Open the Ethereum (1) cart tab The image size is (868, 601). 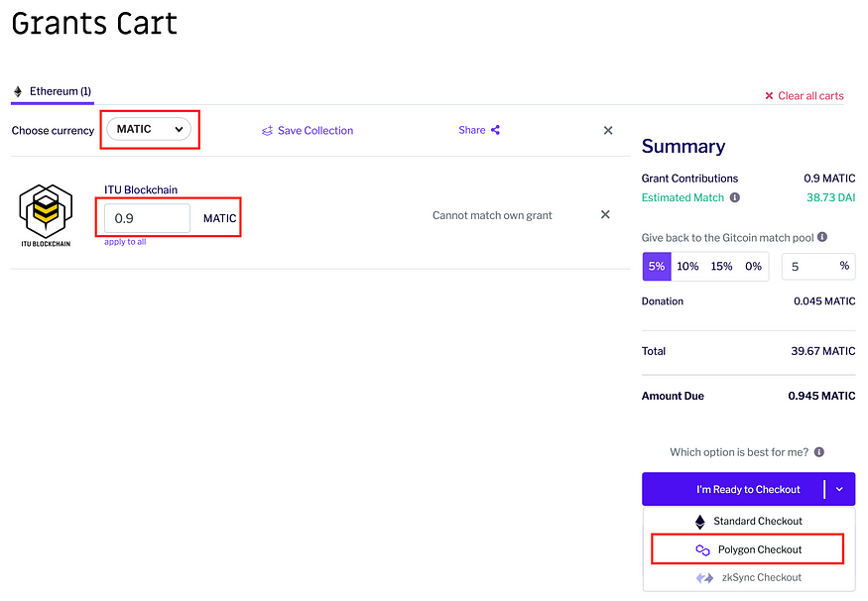[53, 92]
